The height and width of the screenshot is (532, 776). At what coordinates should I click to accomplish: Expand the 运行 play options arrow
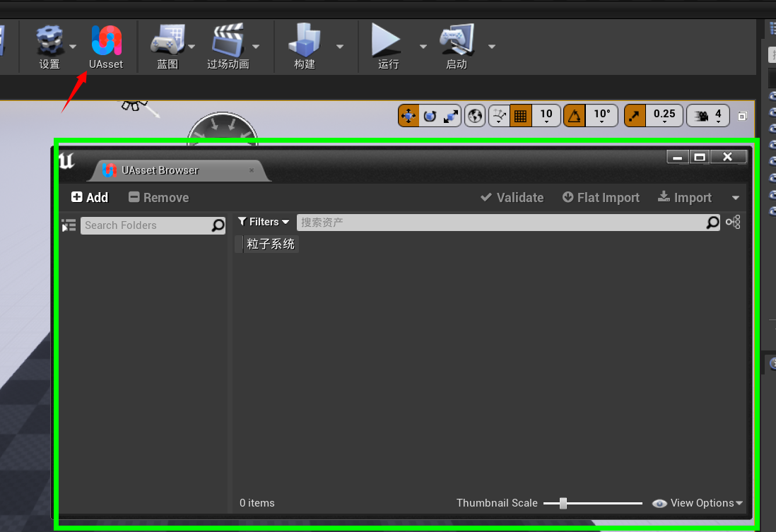423,47
